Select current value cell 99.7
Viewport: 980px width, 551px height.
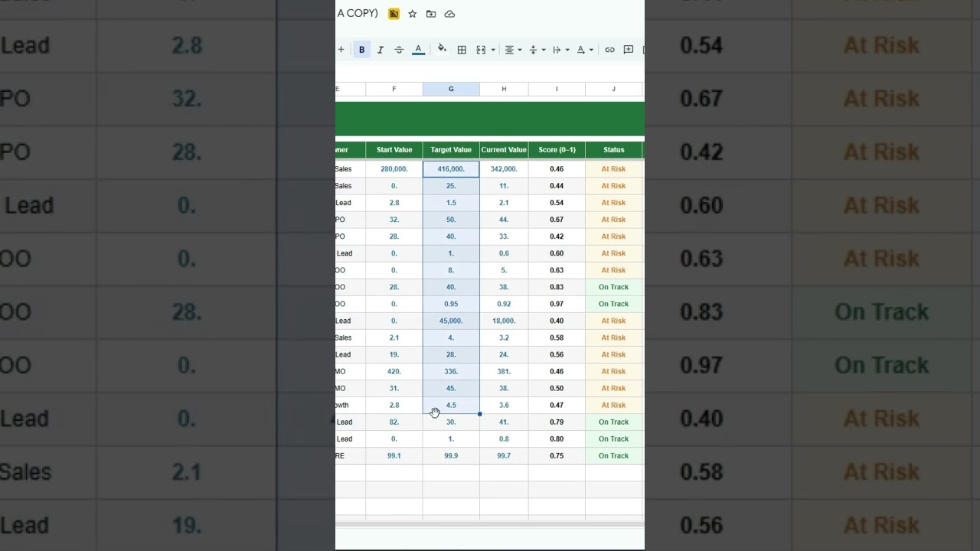coord(504,455)
